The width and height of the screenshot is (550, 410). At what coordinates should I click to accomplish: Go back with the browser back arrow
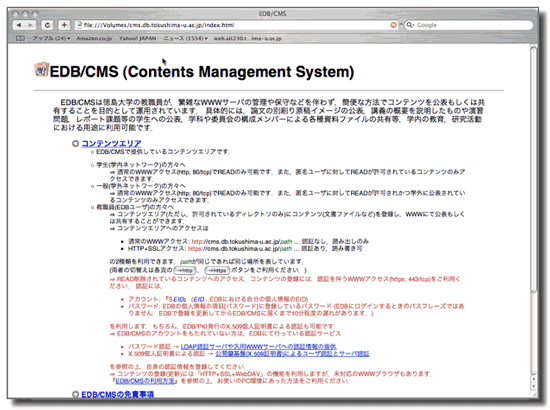pyautogui.click(x=19, y=25)
